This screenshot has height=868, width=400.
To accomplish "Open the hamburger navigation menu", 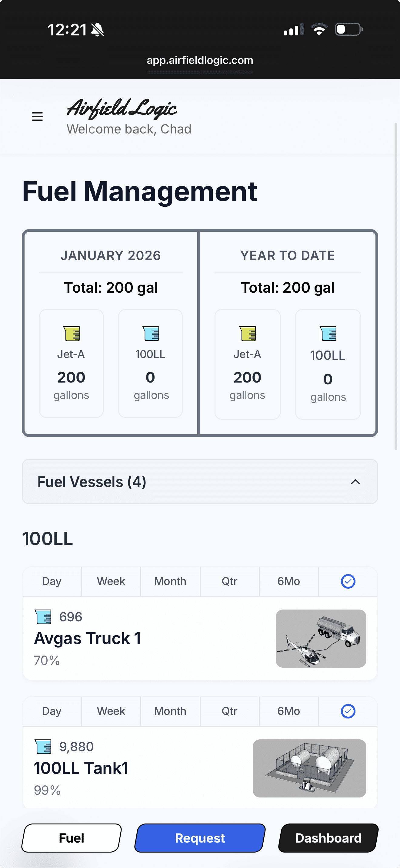I will pyautogui.click(x=37, y=117).
